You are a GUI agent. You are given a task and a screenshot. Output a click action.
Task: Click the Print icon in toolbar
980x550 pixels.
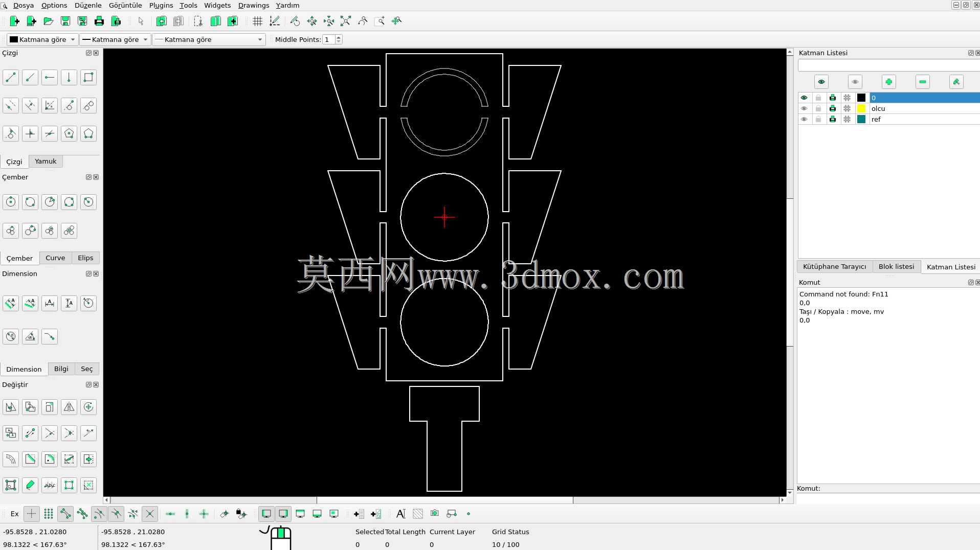tap(99, 21)
